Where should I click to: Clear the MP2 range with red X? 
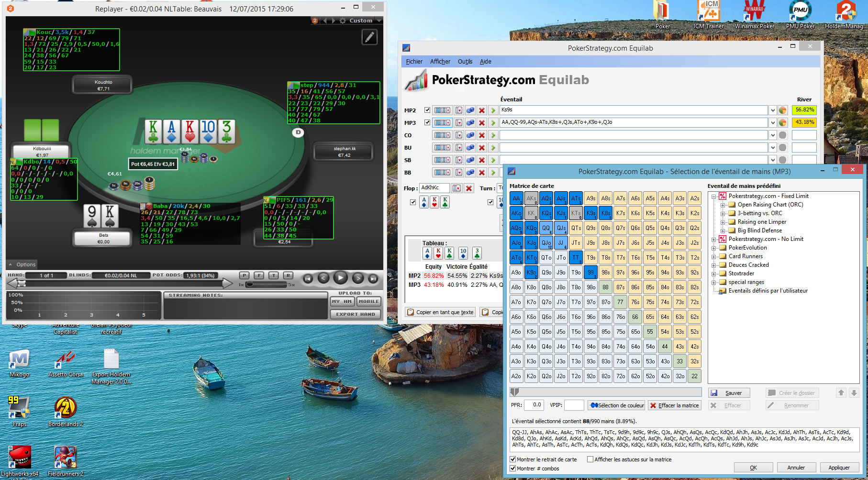[482, 110]
